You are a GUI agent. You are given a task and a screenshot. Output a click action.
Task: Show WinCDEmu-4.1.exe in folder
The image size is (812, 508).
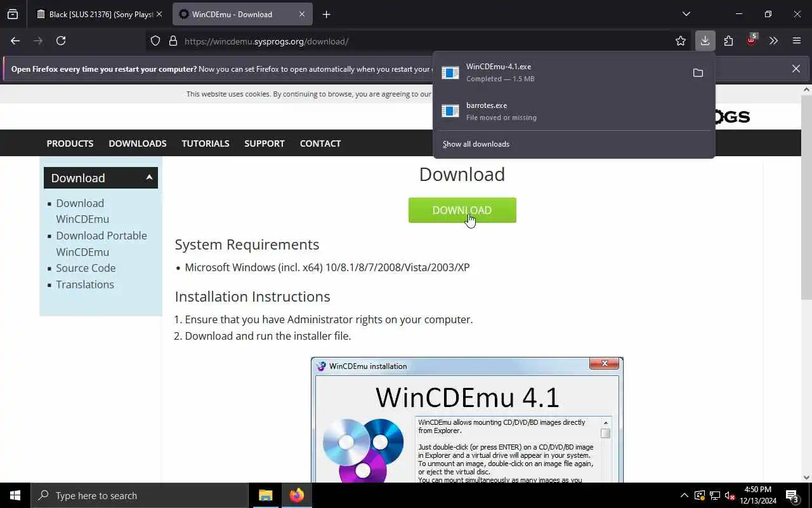coord(698,73)
